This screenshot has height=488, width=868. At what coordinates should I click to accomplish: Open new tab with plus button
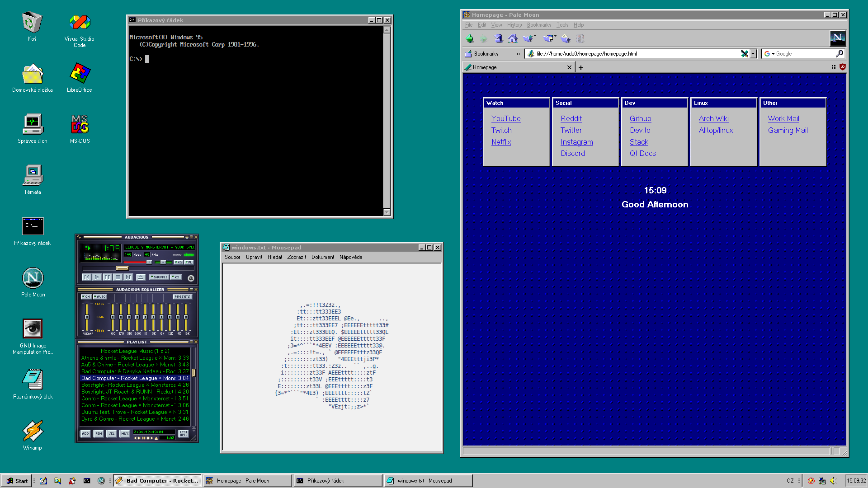click(581, 68)
